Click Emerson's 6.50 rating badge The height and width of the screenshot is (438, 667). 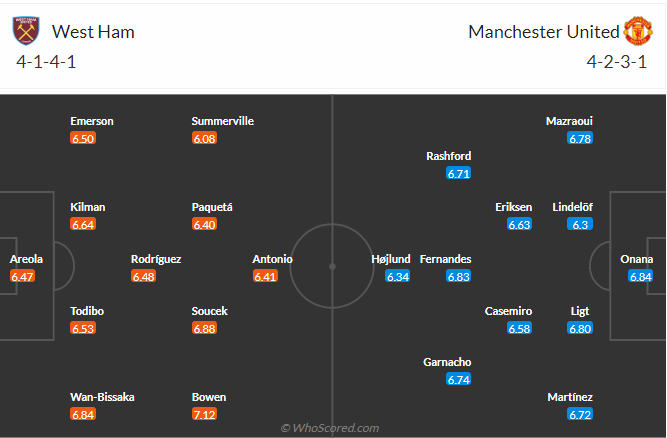(x=83, y=138)
